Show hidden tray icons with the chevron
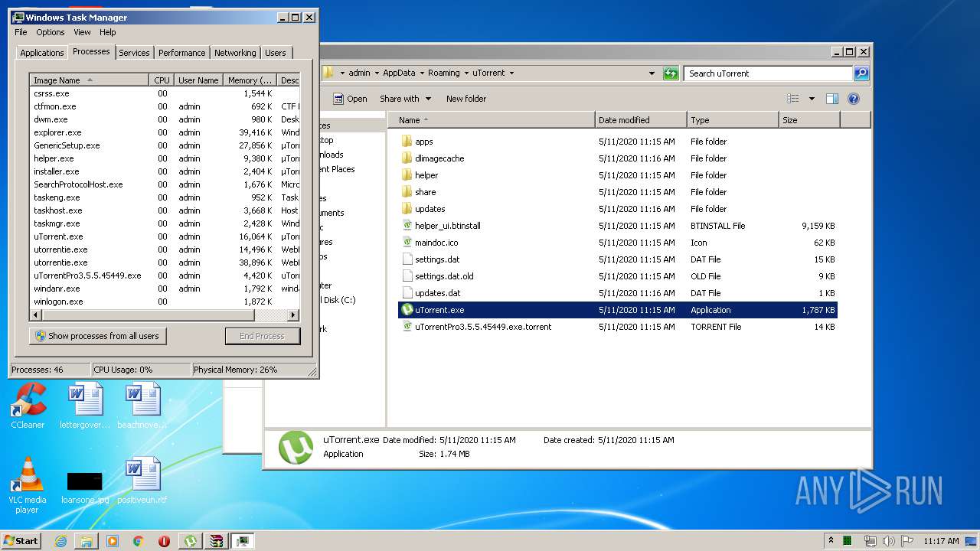 pyautogui.click(x=831, y=541)
